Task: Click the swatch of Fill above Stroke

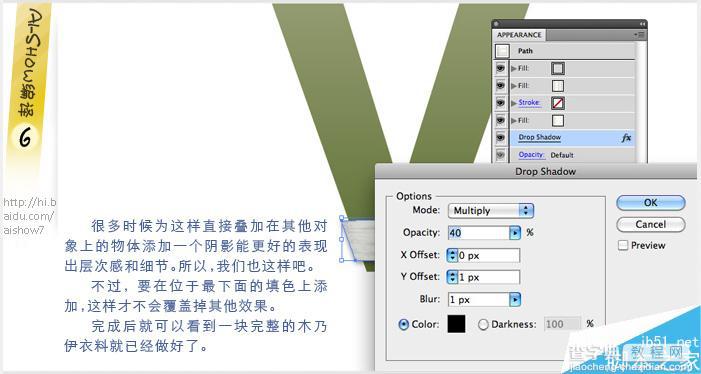Action: [x=558, y=86]
